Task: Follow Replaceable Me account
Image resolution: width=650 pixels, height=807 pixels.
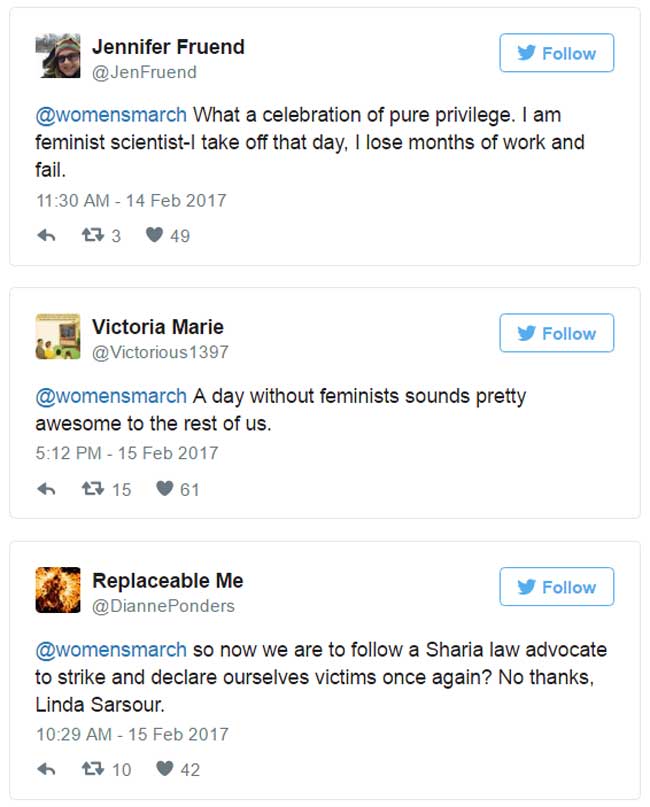Action: pyautogui.click(x=556, y=587)
